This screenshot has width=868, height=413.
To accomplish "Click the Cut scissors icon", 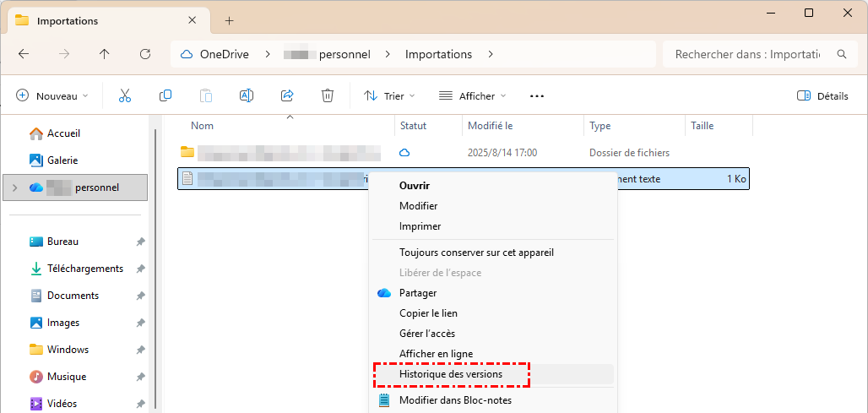I will coord(125,96).
